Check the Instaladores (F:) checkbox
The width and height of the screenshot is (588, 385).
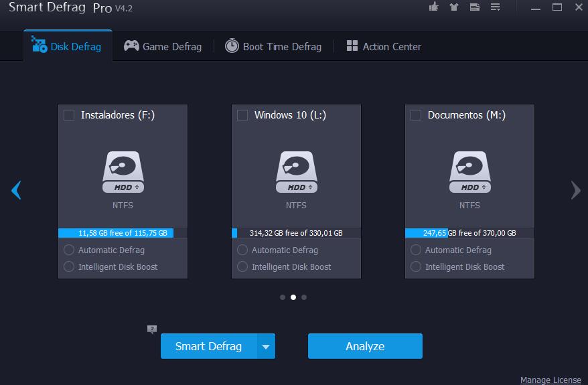click(69, 115)
